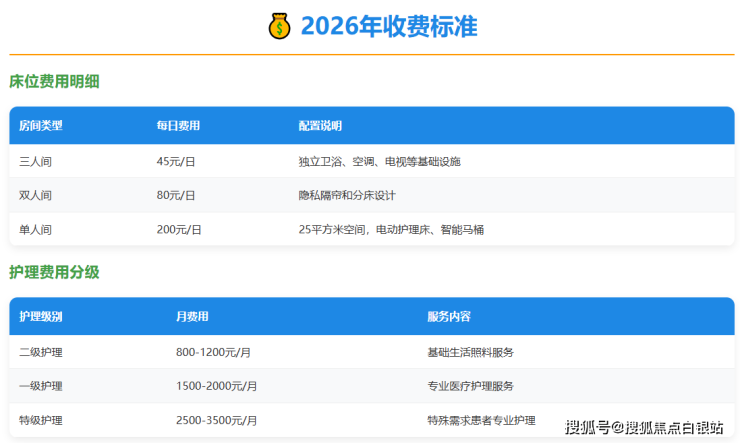Click the 专业医疗护理服务 service cell
The height and width of the screenshot is (443, 740).
pyautogui.click(x=470, y=386)
